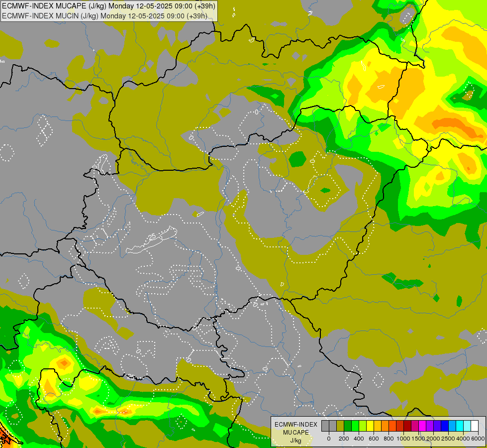Pick the lime yellow-green legend swatch
487x448 pixels.
tap(363, 426)
